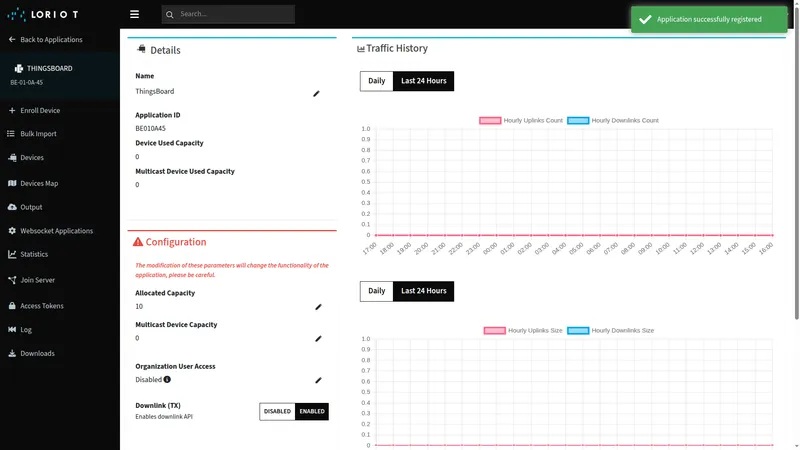Focus the Search input field
The height and width of the screenshot is (450, 800).
[228, 14]
